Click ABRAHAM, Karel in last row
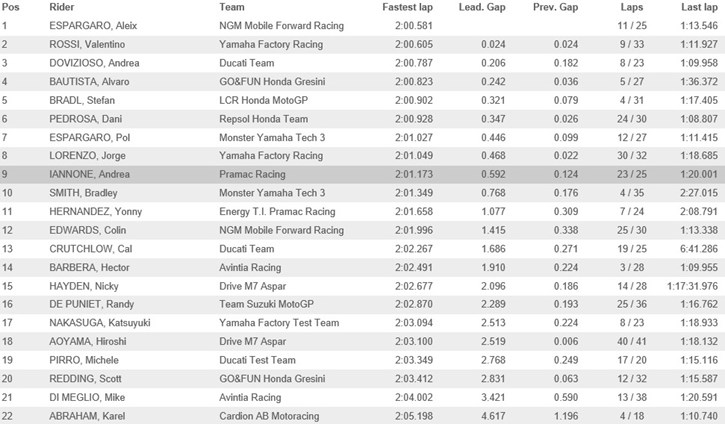The width and height of the screenshot is (725, 424). 87,416
